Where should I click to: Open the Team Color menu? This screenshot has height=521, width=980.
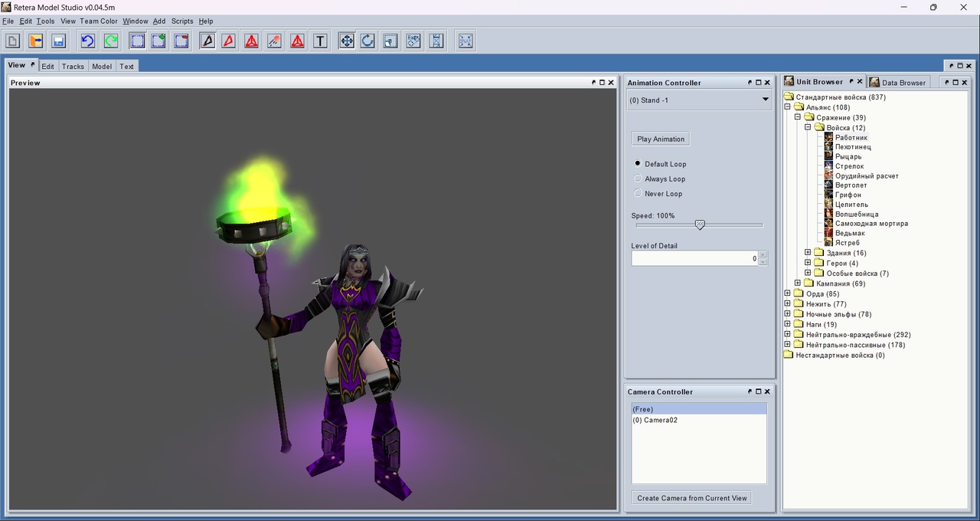(99, 21)
